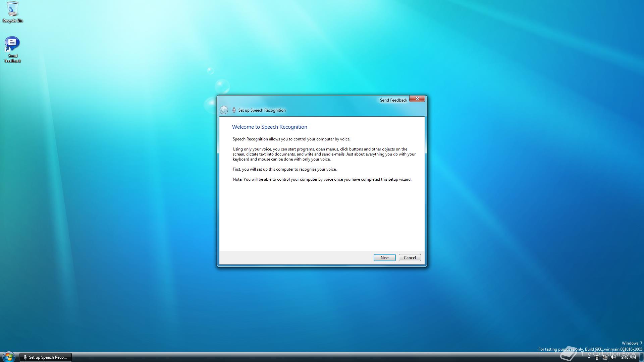Show hidden tray icons arrow

tap(589, 357)
